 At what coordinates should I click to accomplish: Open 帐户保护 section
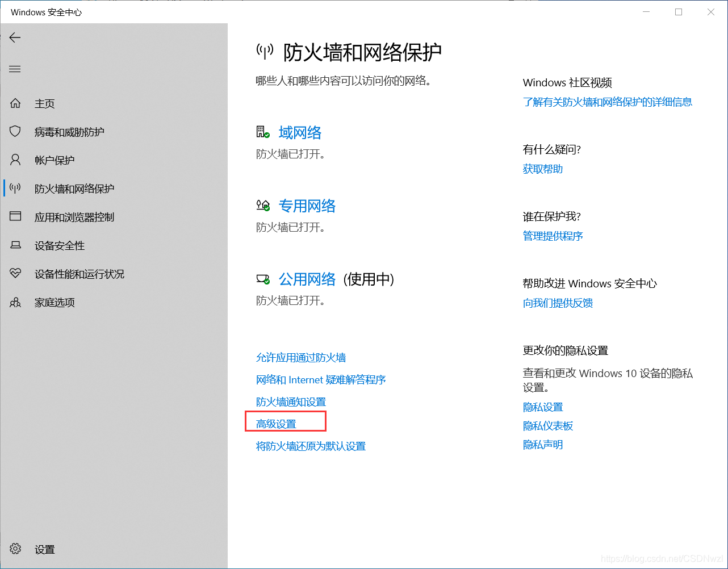click(55, 161)
